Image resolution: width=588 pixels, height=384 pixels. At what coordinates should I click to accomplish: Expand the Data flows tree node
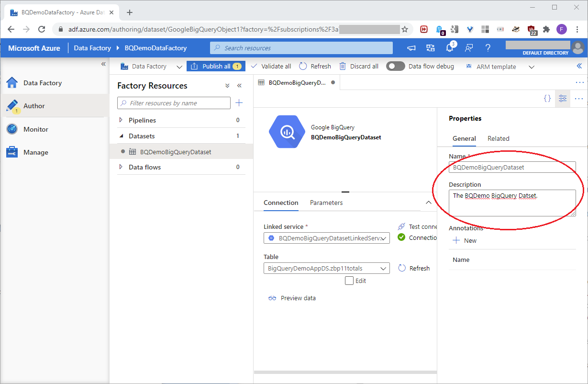pos(121,167)
